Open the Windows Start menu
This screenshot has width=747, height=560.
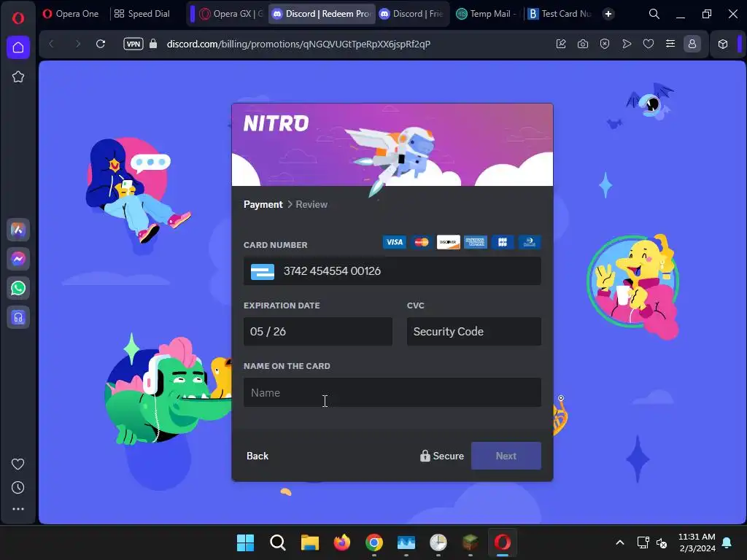tap(245, 542)
